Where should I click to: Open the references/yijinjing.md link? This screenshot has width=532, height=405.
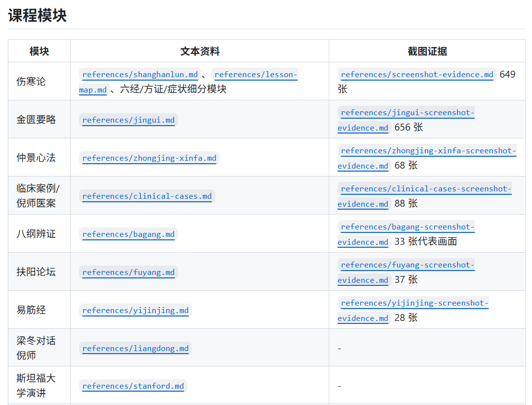pyautogui.click(x=135, y=310)
